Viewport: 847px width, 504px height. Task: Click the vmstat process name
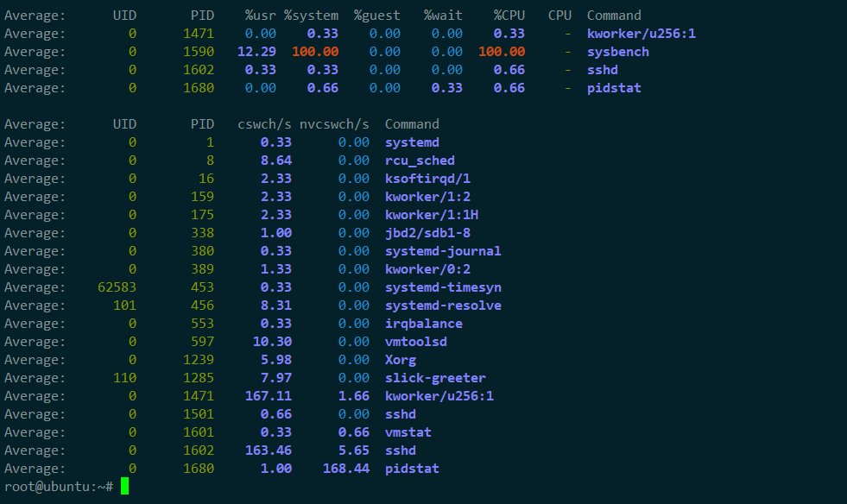(408, 432)
